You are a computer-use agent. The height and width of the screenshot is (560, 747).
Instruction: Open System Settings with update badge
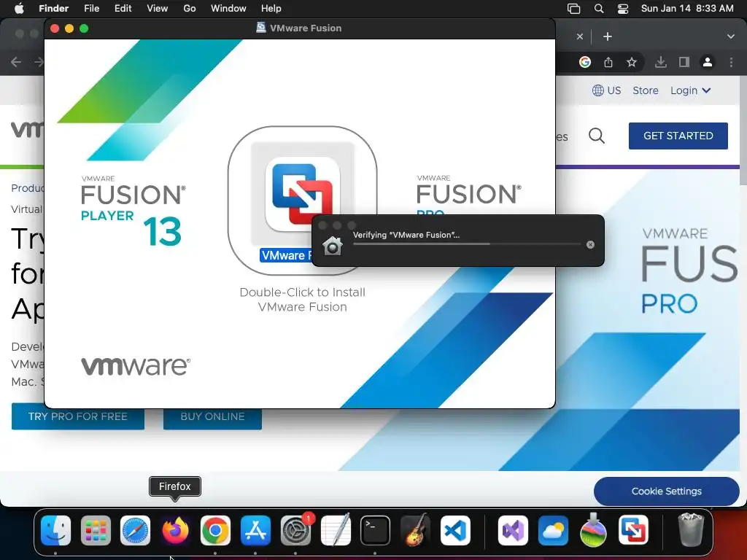tap(295, 531)
